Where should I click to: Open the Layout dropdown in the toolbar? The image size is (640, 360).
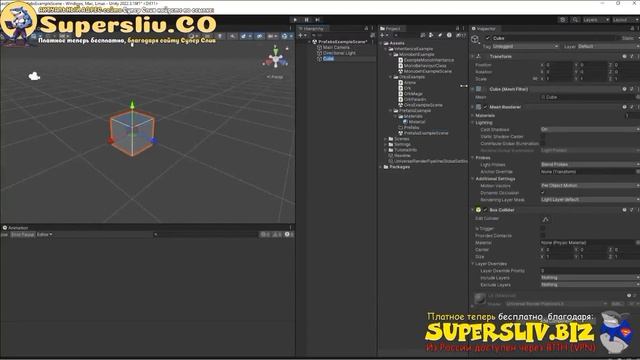[x=625, y=20]
